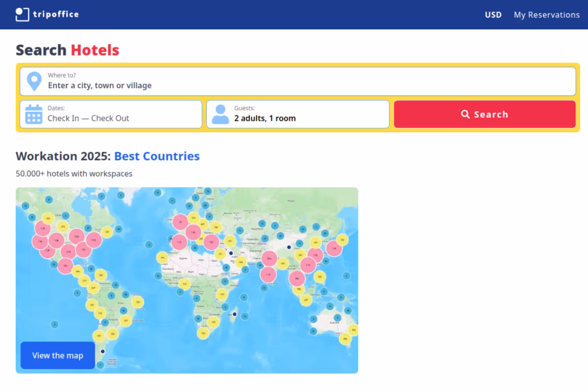Select the pink hotel cluster over Spain
The height and width of the screenshot is (392, 588).
tap(179, 242)
